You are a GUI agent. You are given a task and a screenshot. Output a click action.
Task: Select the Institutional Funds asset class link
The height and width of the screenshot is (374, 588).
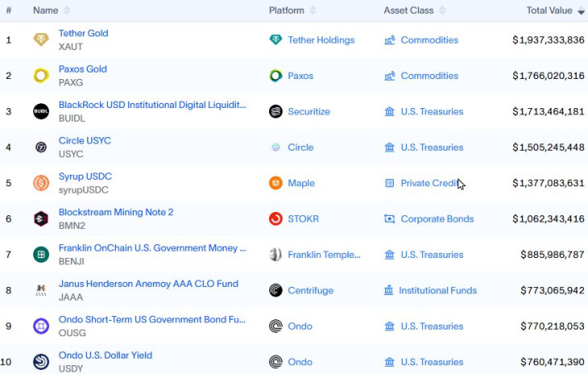[x=437, y=290]
